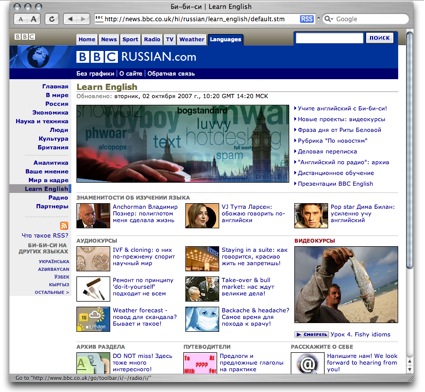Switch to the Sport tab
425x392 pixels.
point(130,39)
